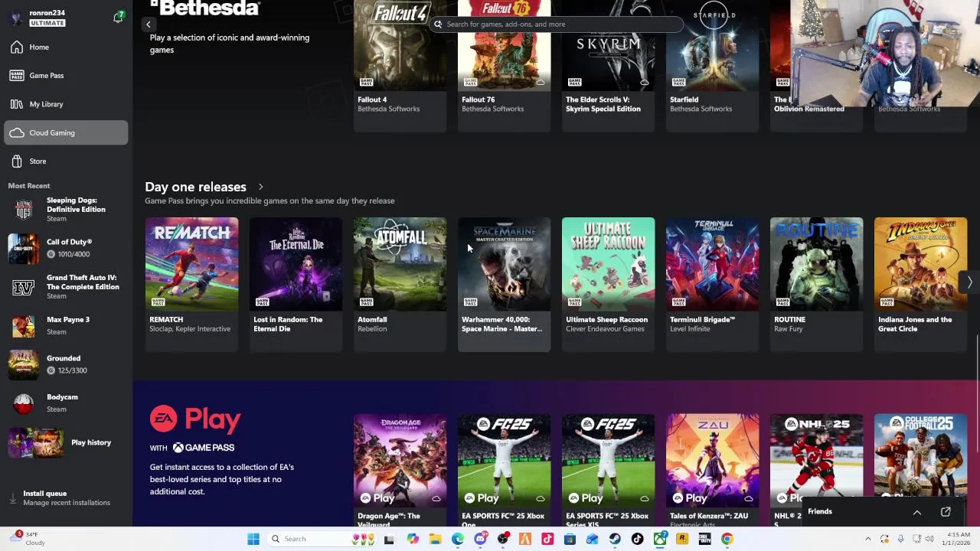Open Warhammer 40,000: Space Marine tile

[504, 284]
